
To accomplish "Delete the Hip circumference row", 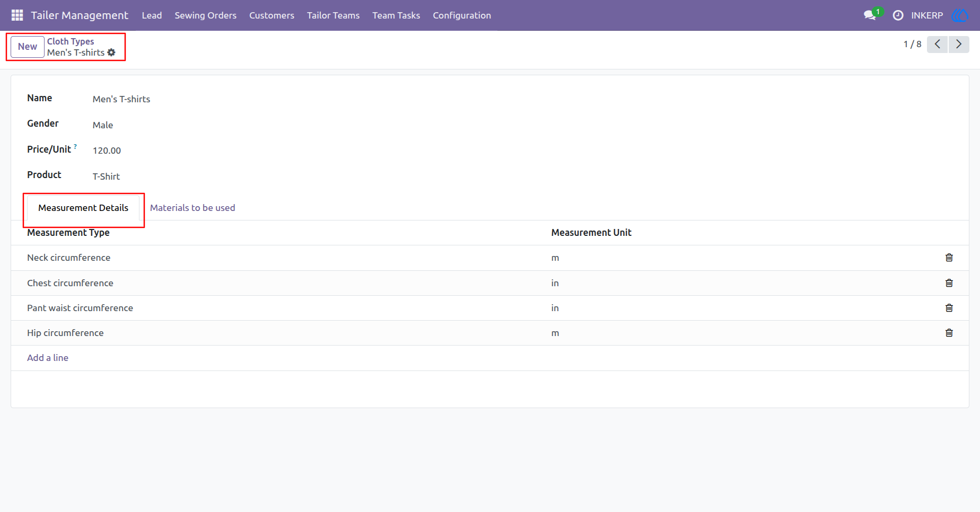I will point(949,333).
